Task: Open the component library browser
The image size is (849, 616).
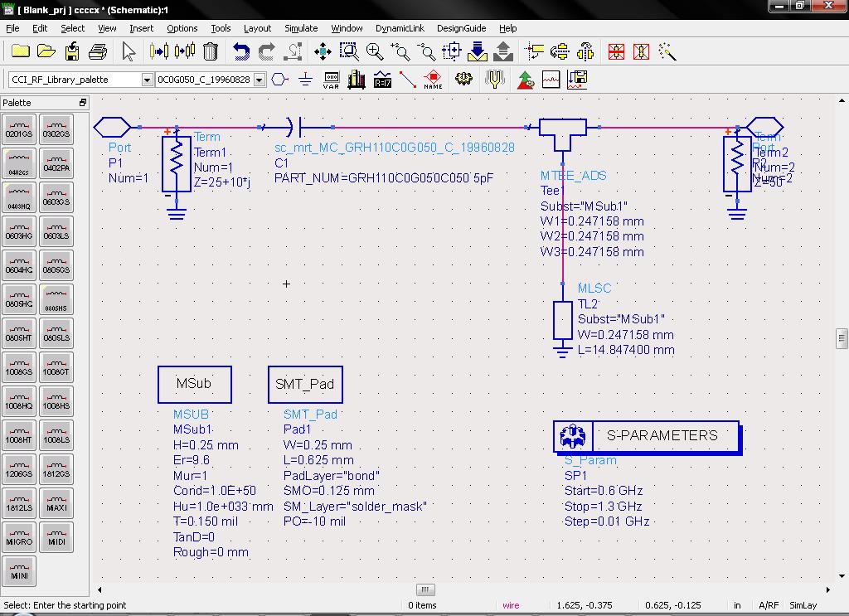Action: 357,80
